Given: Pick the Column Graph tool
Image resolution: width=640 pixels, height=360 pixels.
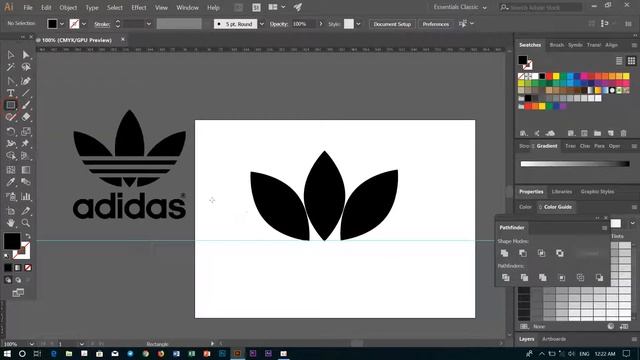Looking at the screenshot, I should pos(26,197).
